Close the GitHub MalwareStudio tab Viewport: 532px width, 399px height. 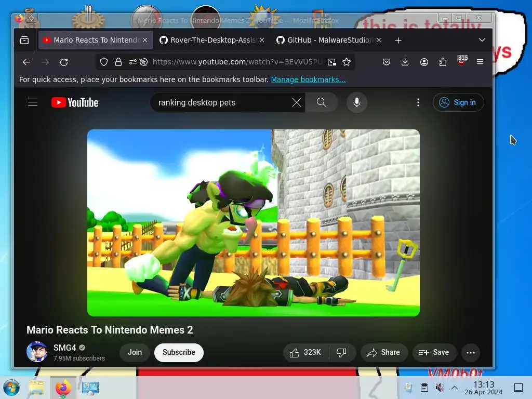pyautogui.click(x=379, y=40)
